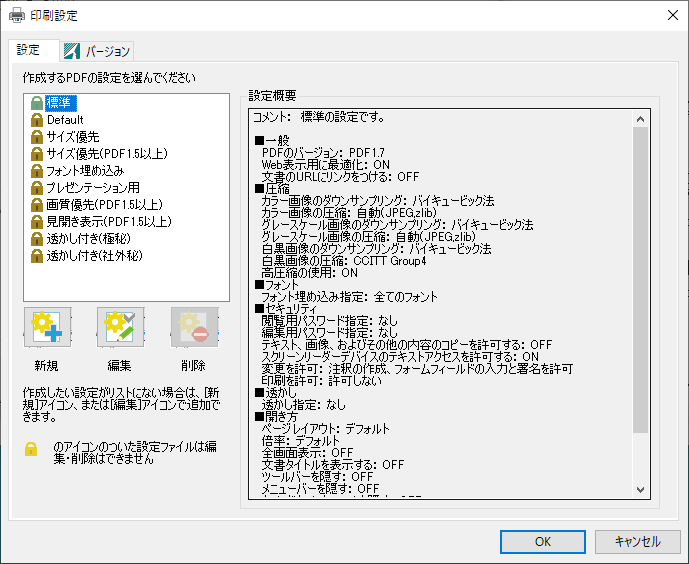Click the コメント: 標準の設定です。 line
This screenshot has height=564, width=689.
coord(319,117)
